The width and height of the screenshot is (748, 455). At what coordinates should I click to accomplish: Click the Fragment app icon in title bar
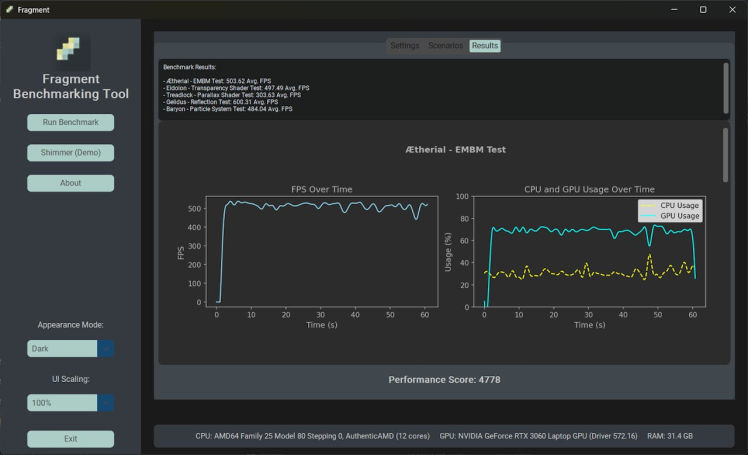click(9, 9)
